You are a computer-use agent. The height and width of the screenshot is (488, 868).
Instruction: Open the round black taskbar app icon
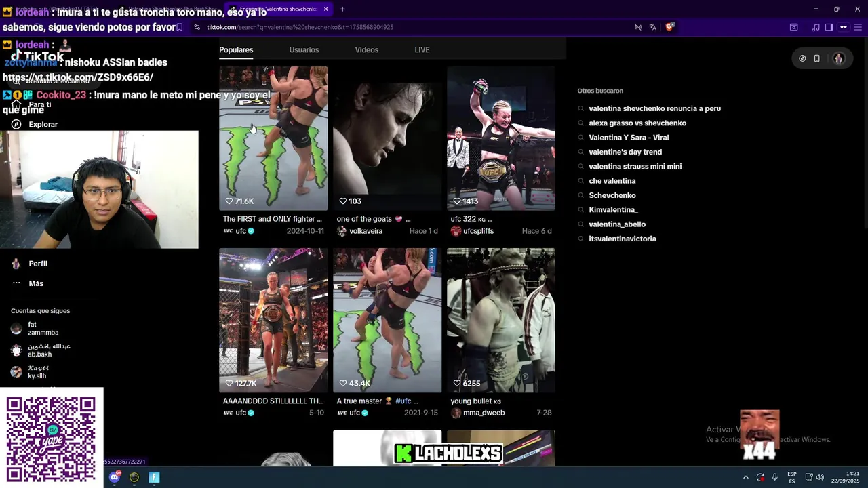[134, 477]
